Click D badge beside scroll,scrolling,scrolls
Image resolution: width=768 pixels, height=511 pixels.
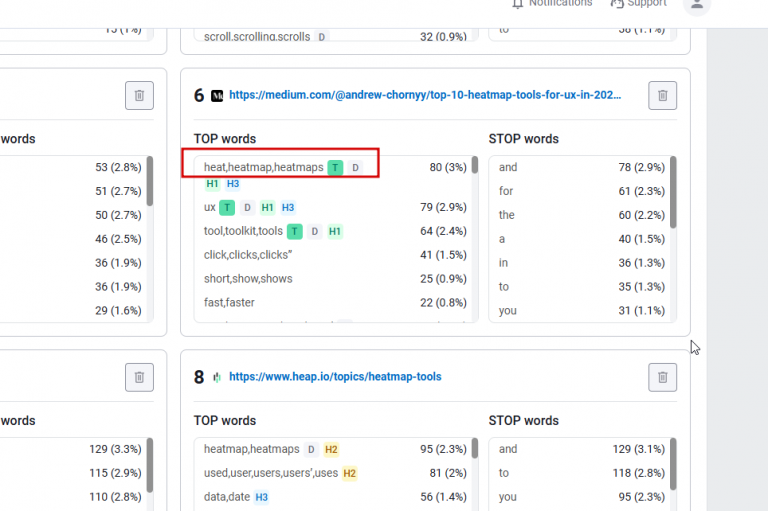pos(322,37)
